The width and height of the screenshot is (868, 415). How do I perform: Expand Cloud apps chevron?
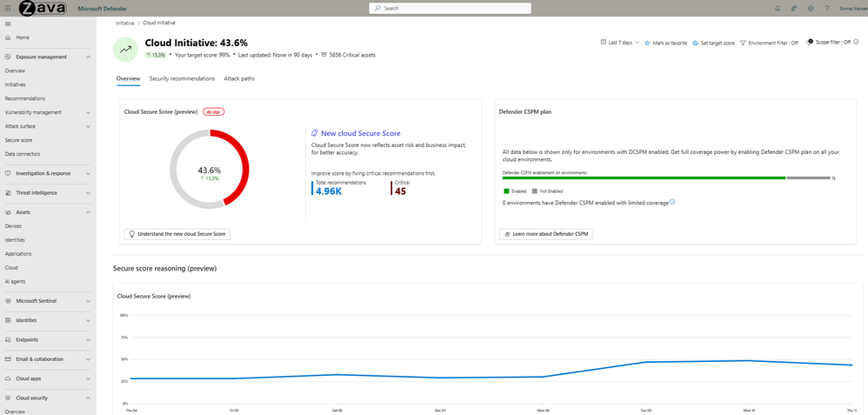(x=89, y=378)
